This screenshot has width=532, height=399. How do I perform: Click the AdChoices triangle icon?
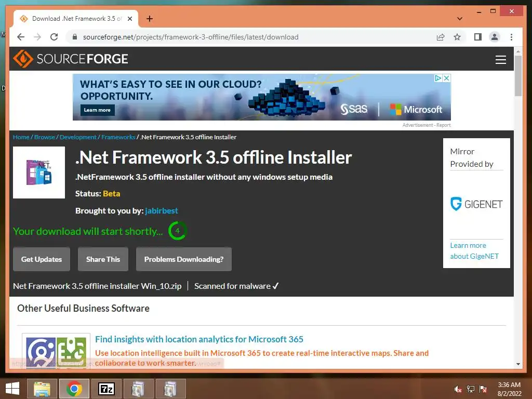438,78
